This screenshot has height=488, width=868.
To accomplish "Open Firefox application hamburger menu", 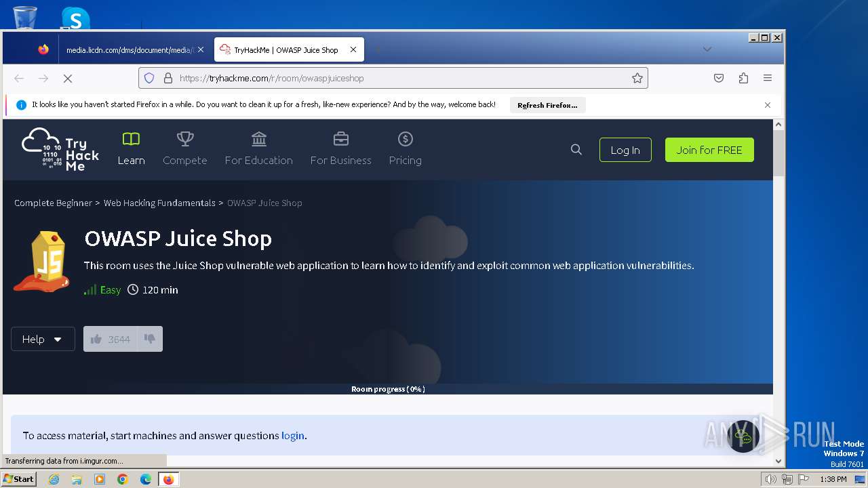I will (768, 78).
